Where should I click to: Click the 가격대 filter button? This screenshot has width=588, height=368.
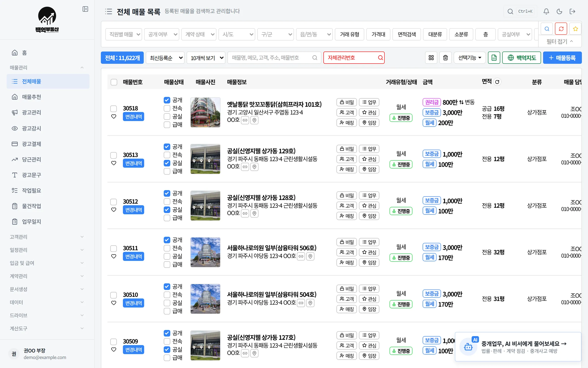coord(378,34)
